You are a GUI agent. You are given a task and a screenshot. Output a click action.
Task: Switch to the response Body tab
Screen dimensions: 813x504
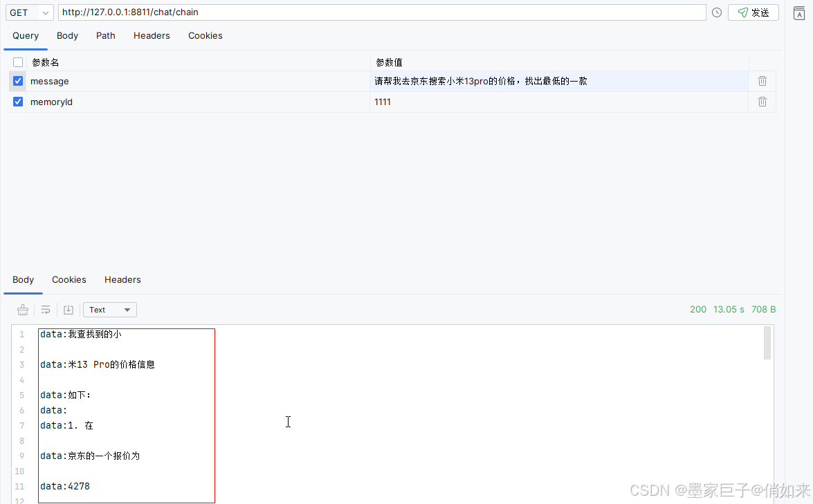[x=24, y=280]
